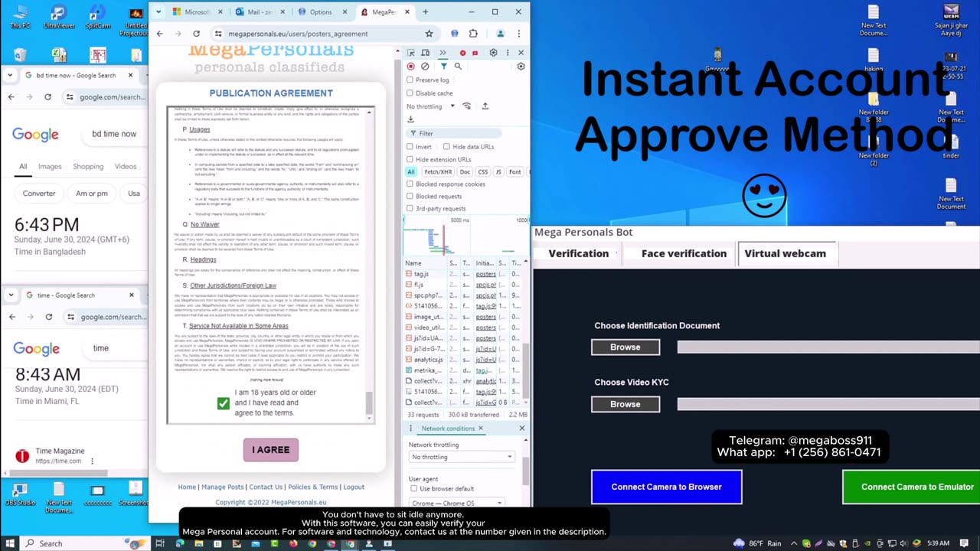
Task: Switch to Verification tab in Mega Personals Bot
Action: pos(579,253)
